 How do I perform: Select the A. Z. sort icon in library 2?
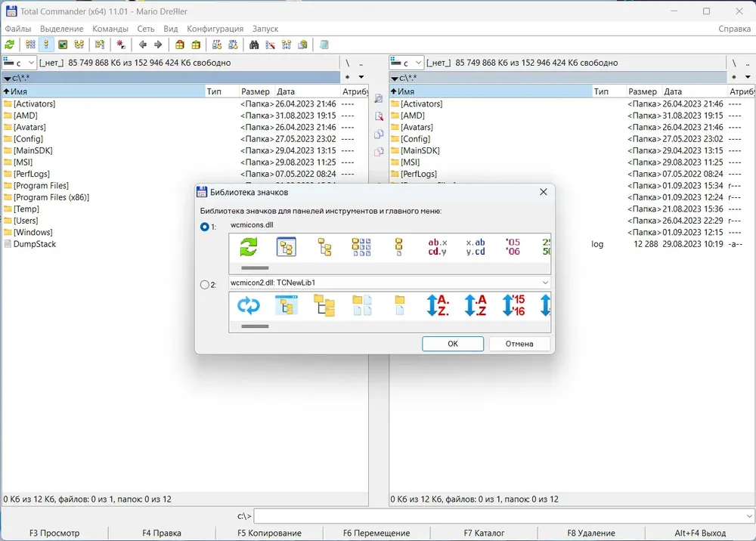437,305
